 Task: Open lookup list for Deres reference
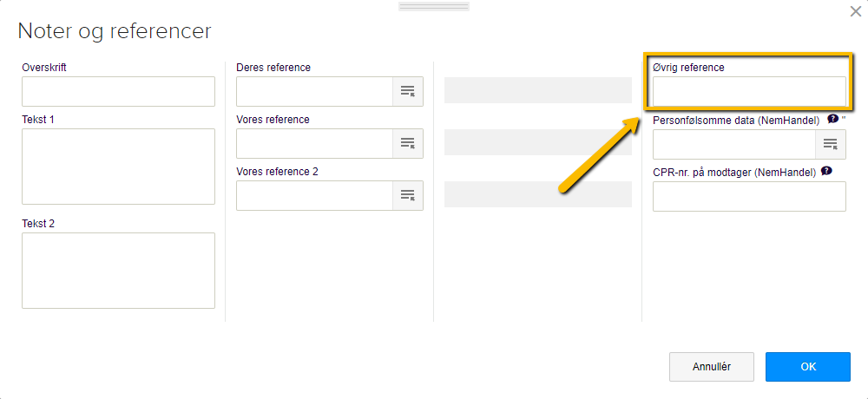408,91
